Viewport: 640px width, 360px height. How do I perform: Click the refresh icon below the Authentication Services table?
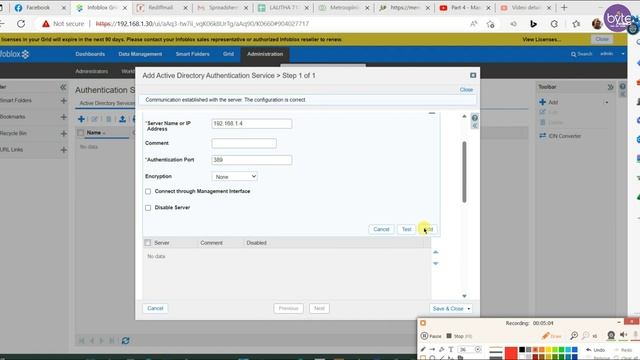click(125, 340)
